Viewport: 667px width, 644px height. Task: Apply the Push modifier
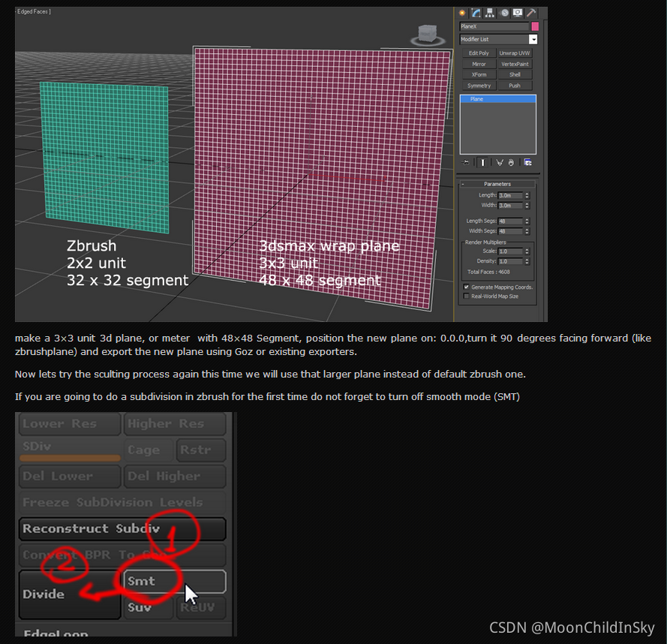pos(514,86)
